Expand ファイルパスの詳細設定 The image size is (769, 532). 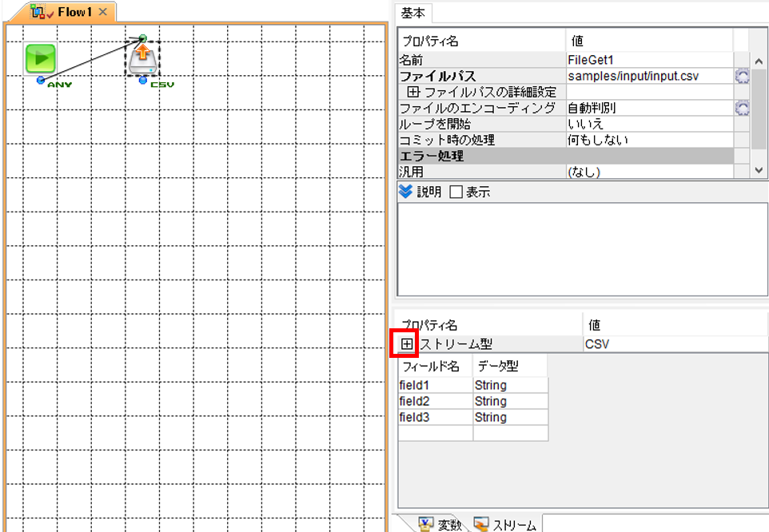[413, 92]
